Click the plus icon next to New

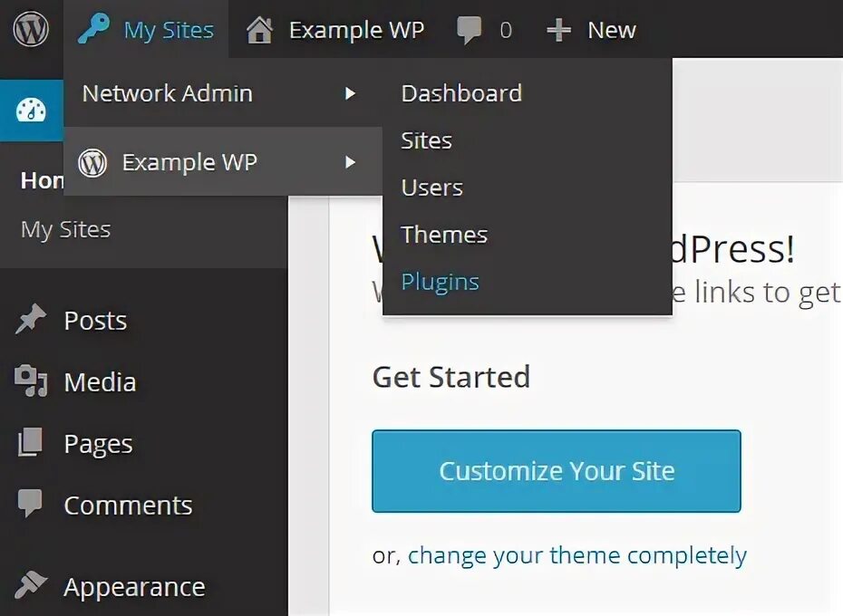click(x=558, y=30)
